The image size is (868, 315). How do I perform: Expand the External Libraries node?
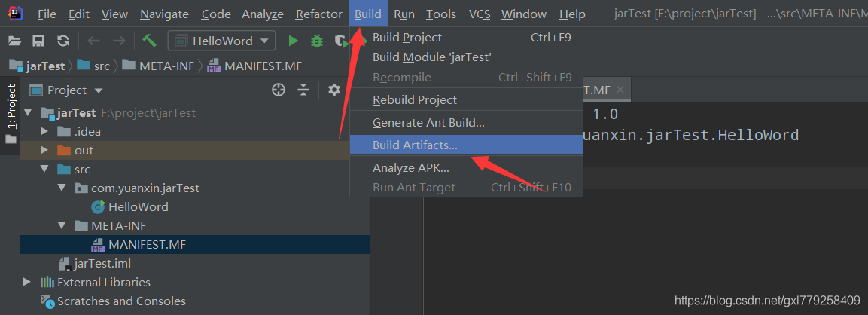point(28,283)
